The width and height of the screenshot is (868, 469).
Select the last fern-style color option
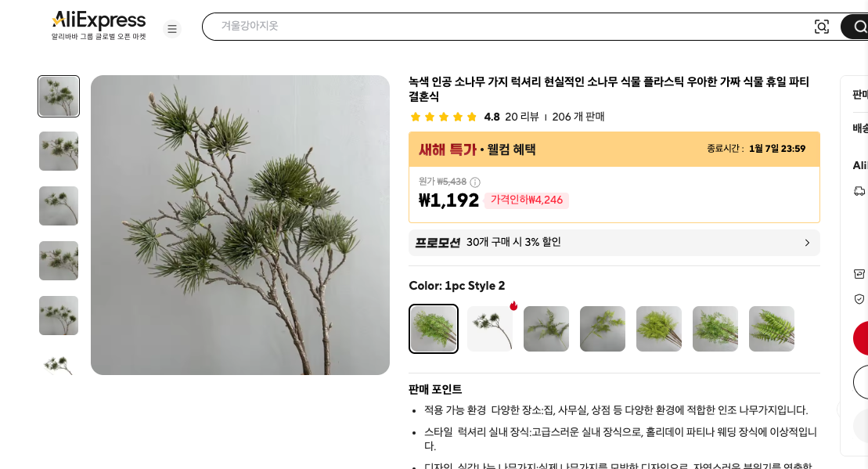(772, 328)
